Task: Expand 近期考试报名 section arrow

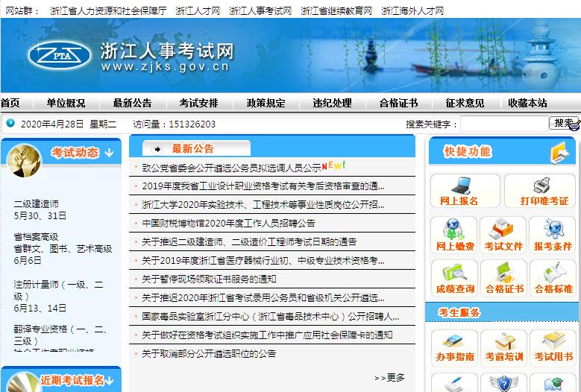Action: 112,381
